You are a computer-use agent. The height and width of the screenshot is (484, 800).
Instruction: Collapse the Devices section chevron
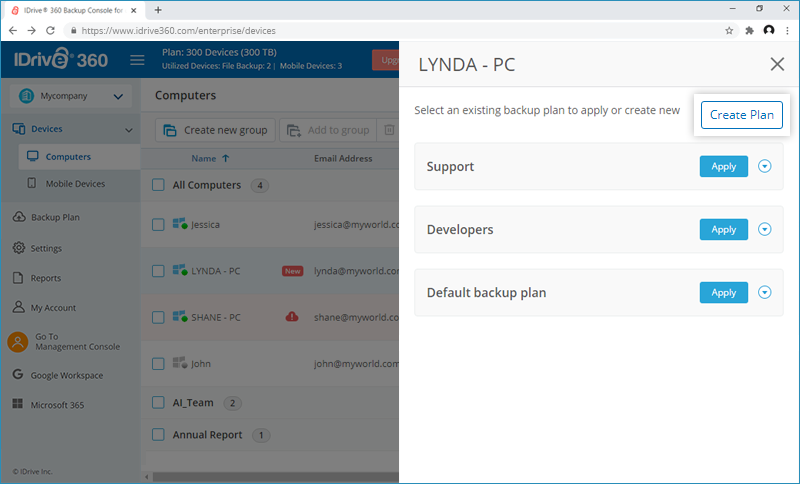pos(129,130)
